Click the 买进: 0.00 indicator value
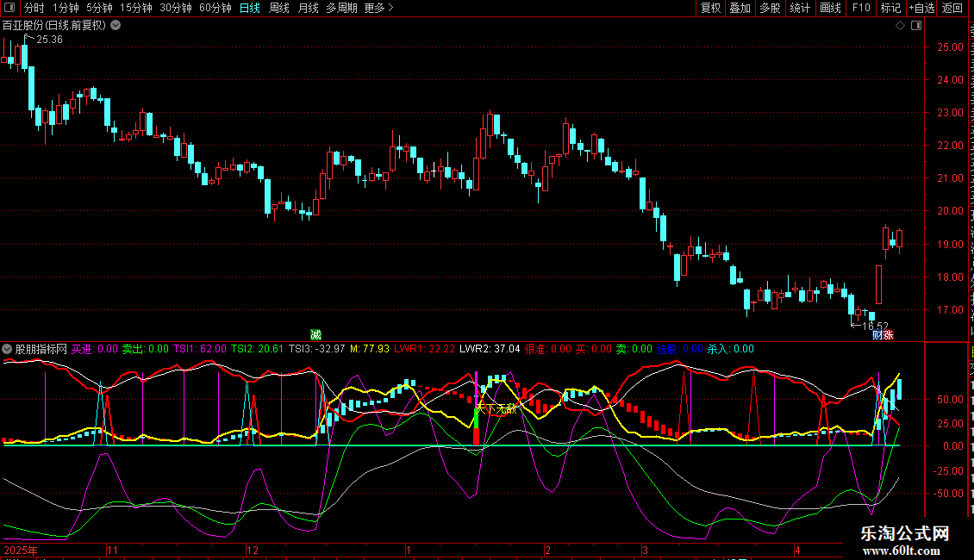 [95, 349]
